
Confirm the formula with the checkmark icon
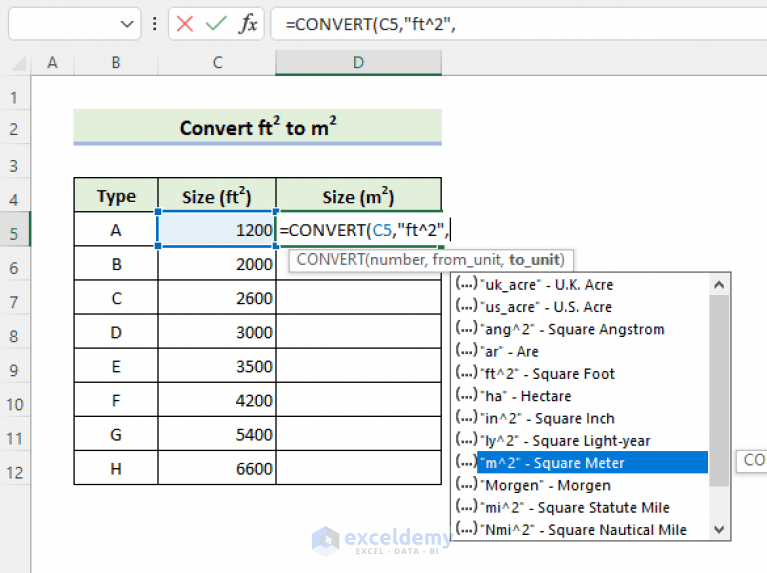216,23
